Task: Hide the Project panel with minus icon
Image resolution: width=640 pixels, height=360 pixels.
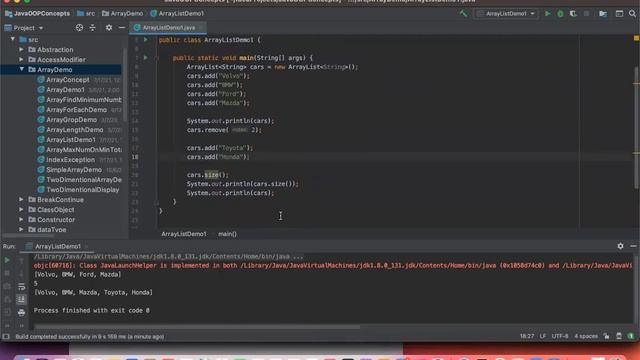Action: click(122, 28)
